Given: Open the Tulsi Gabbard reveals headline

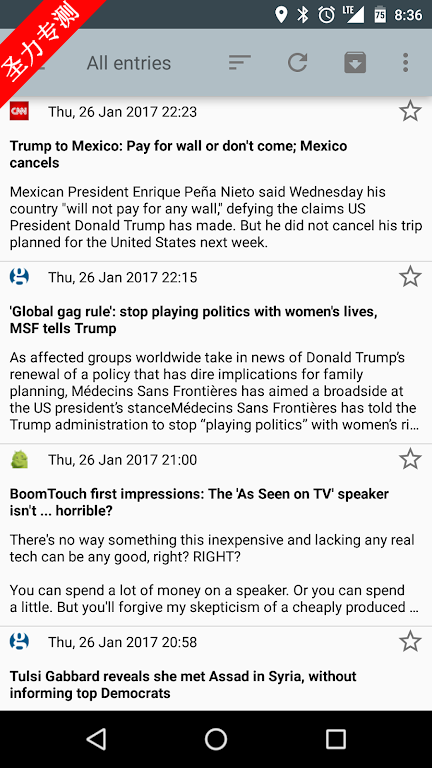Looking at the screenshot, I should point(183,684).
